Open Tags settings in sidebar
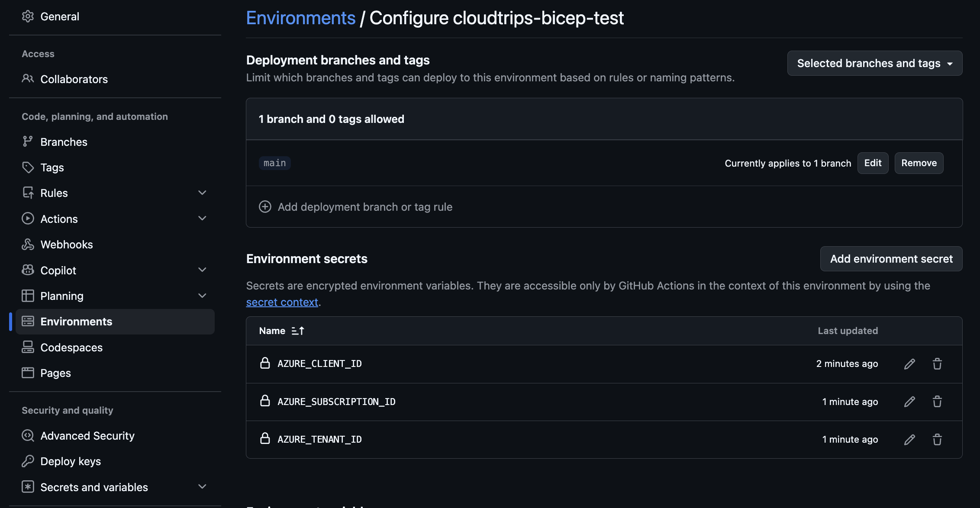 115,167
